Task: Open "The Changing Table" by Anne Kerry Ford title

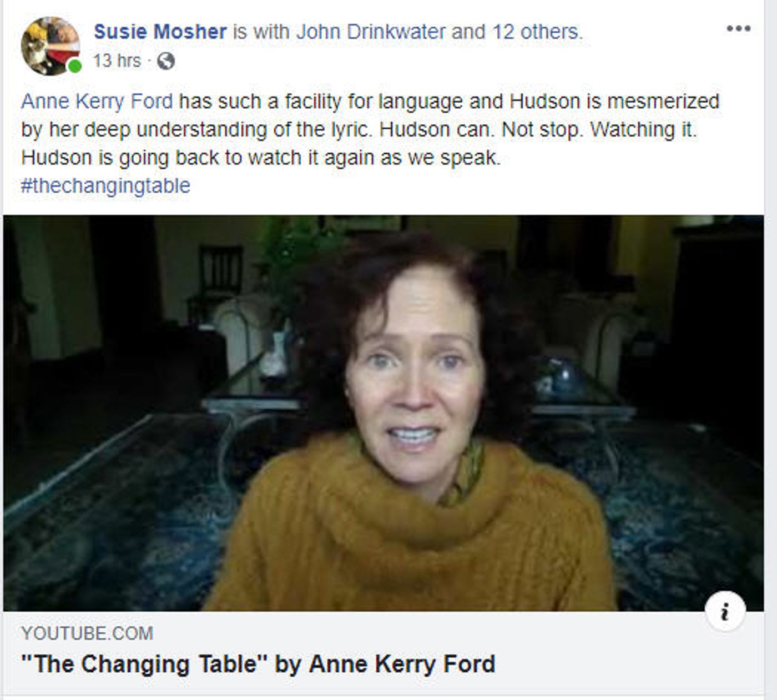Action: click(258, 664)
